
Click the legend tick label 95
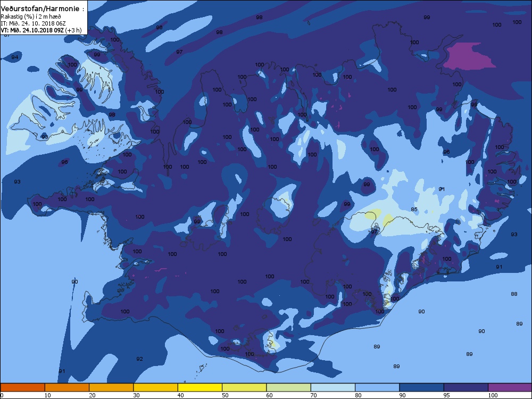(x=446, y=395)
